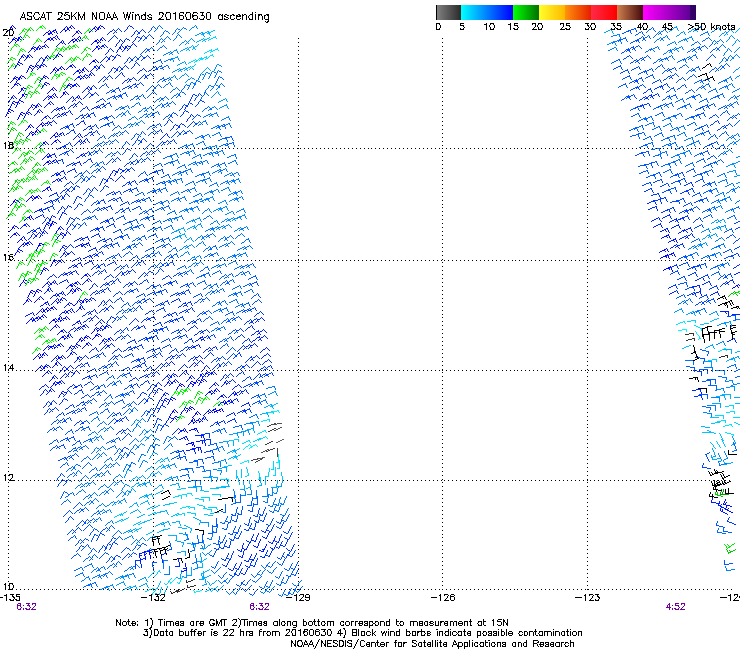Click the purple '4:52' swath time label

tap(675, 607)
